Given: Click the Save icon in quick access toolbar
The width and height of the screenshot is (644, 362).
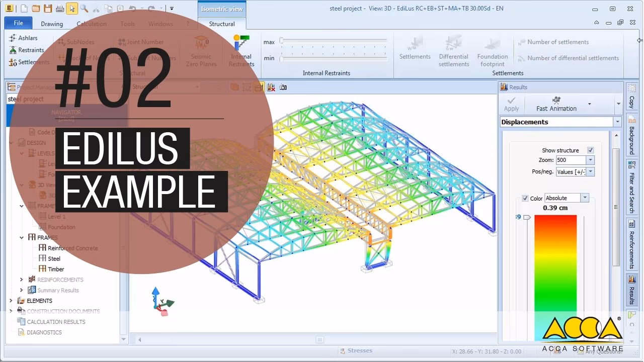Looking at the screenshot, I should pos(48,9).
